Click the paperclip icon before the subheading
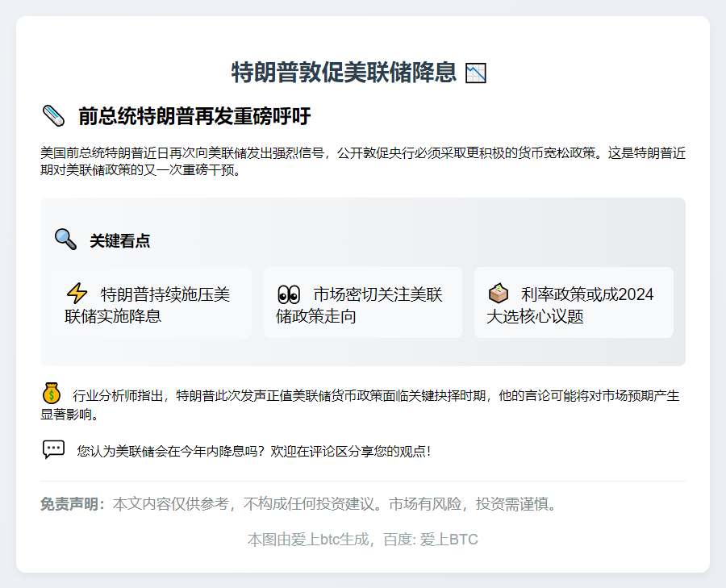726x588 pixels. click(53, 116)
